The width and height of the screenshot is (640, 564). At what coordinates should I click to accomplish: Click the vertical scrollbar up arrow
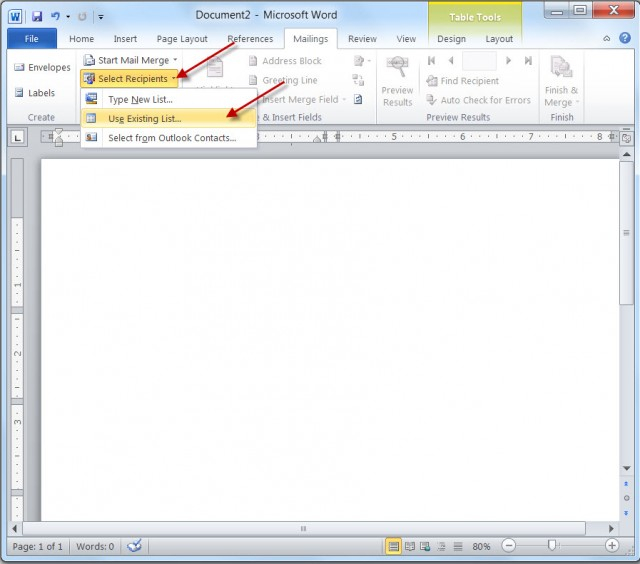point(627,154)
